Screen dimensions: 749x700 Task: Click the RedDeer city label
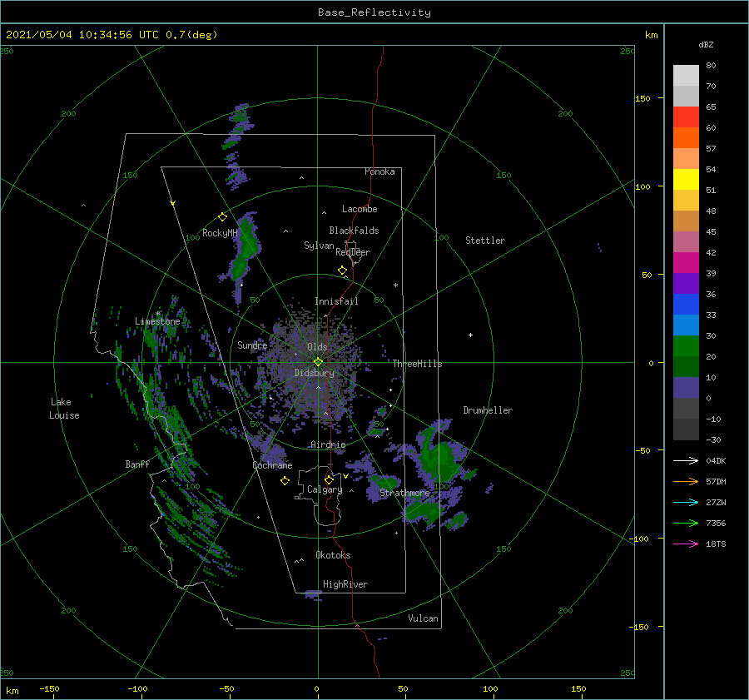pos(353,252)
